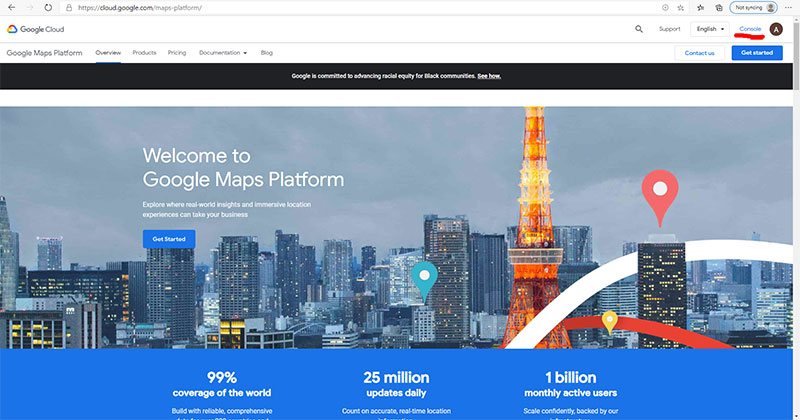Click the 25 million updates daily stat
This screenshot has width=800, height=420.
[x=396, y=384]
